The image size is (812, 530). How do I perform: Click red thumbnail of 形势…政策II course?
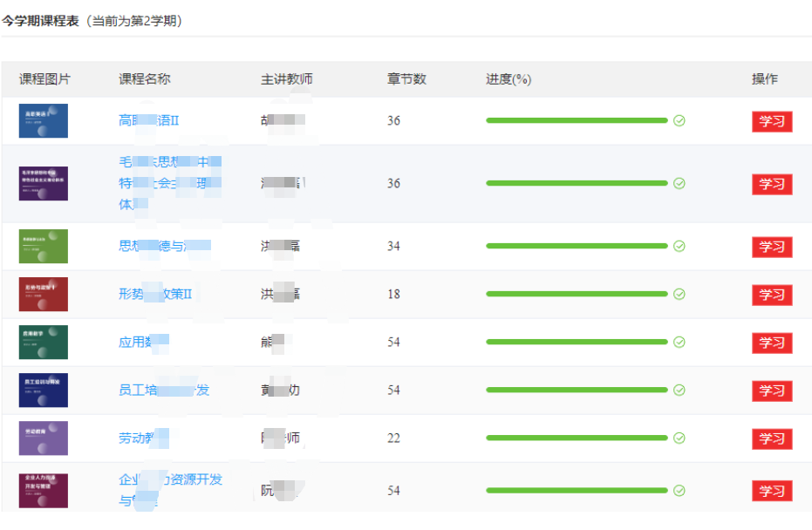(x=44, y=294)
